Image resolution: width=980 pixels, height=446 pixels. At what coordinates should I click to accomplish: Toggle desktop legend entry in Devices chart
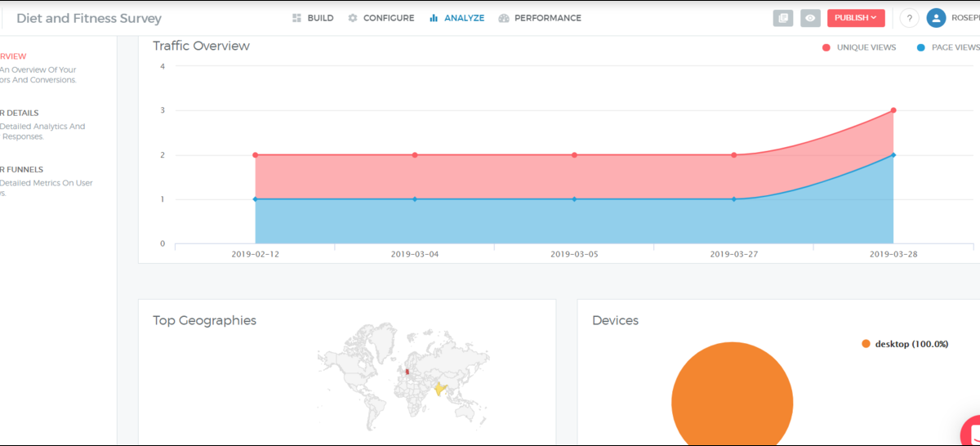(x=905, y=344)
